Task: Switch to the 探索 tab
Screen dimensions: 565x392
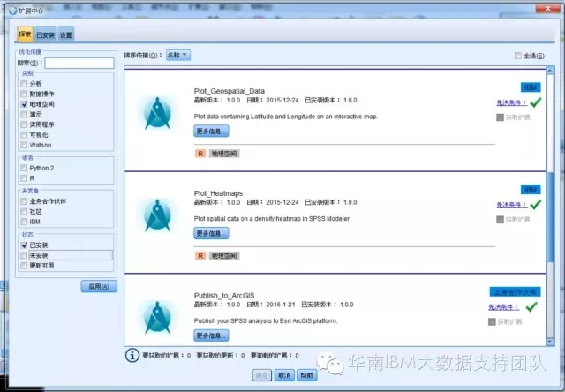Action: click(26, 34)
